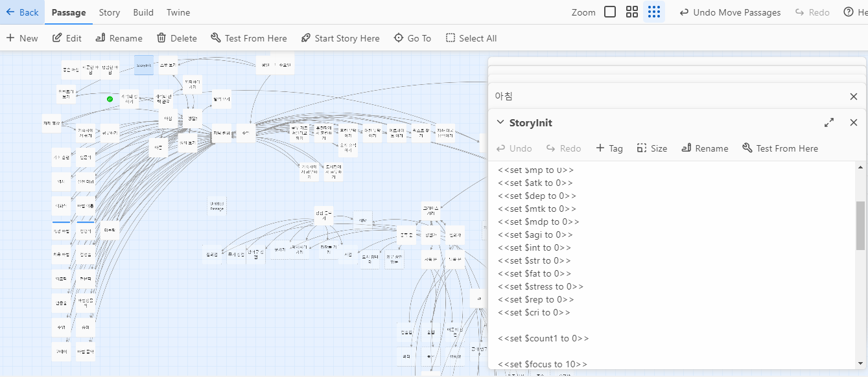
Task: Select the Passage tab
Action: [x=69, y=12]
